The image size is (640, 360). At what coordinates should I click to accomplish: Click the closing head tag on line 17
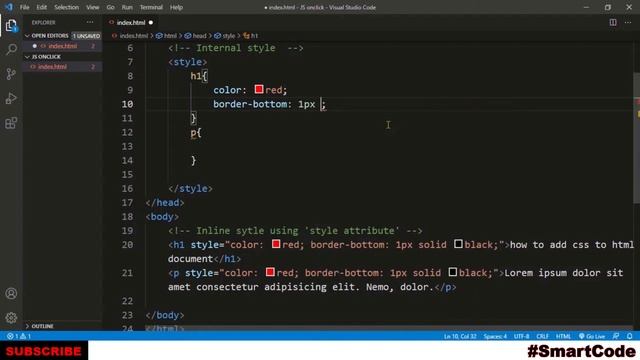(x=165, y=202)
